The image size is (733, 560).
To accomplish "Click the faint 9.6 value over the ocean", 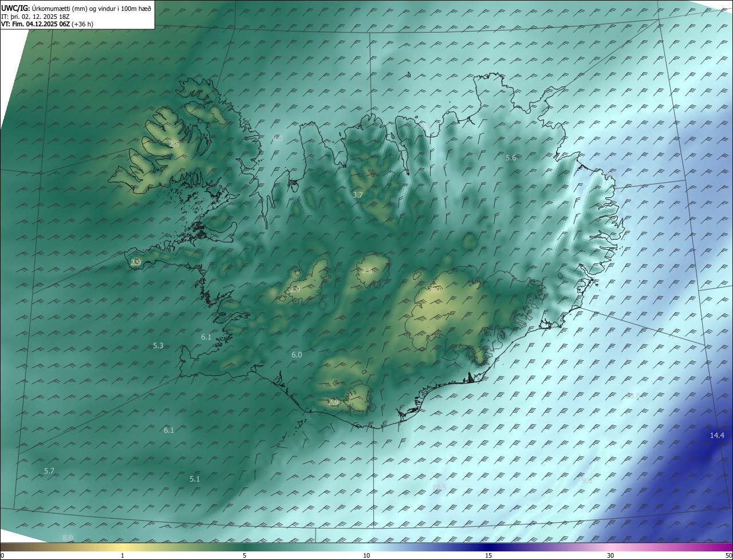I will tap(587, 481).
